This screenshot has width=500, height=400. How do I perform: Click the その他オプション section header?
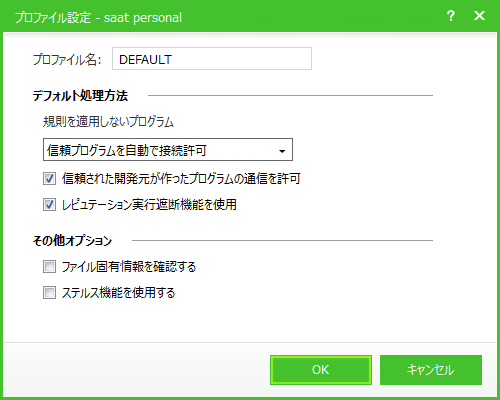(x=72, y=240)
